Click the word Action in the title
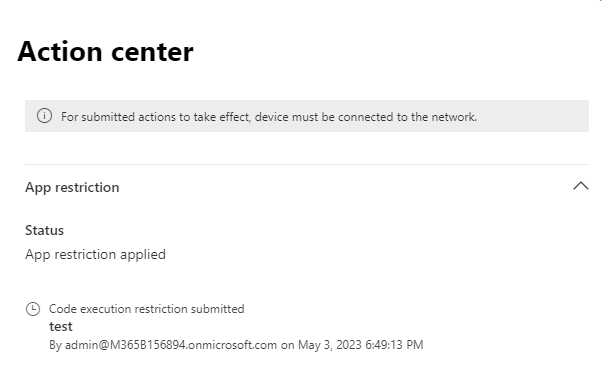606x385 pixels. (x=60, y=52)
